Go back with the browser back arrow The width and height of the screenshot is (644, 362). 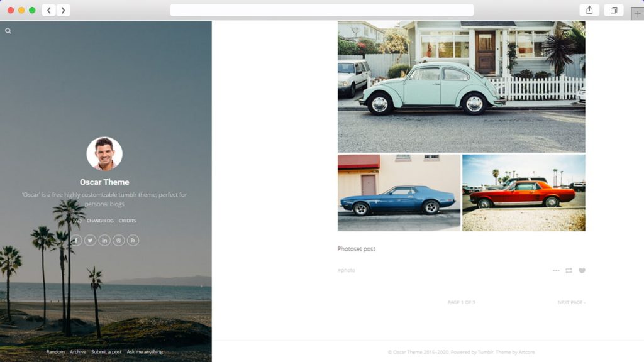click(49, 10)
